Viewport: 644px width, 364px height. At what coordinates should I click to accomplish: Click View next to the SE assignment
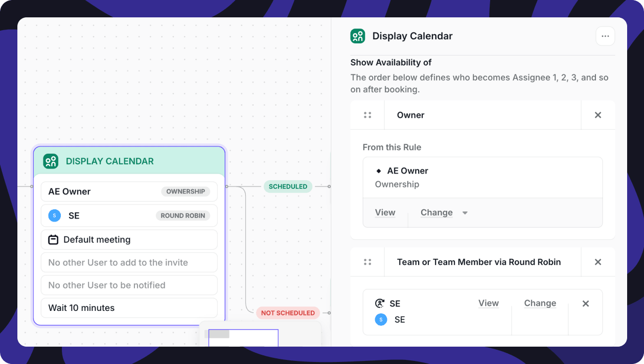(x=488, y=303)
